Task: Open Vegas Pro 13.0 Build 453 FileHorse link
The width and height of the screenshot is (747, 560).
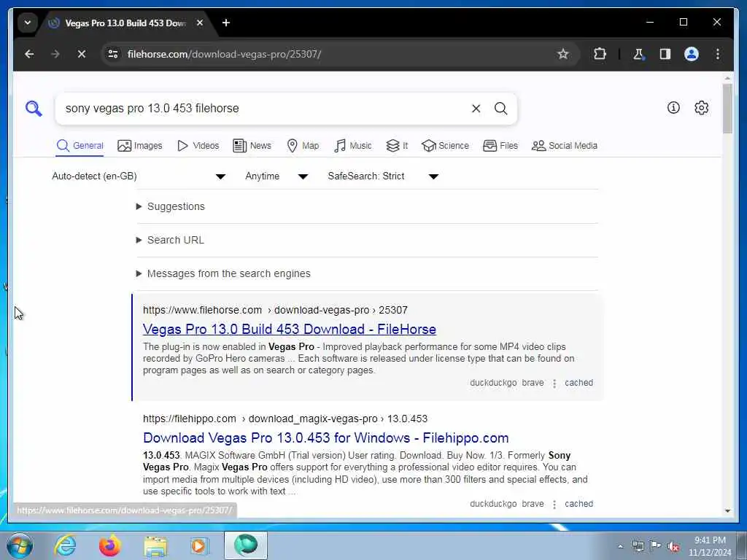Action: click(x=289, y=330)
